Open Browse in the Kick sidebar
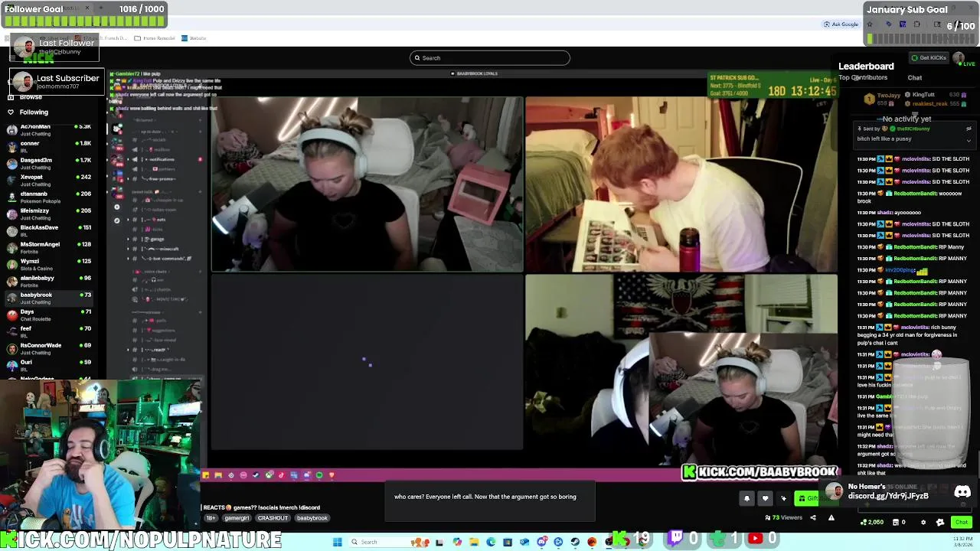This screenshot has height=551, width=980. [x=31, y=97]
